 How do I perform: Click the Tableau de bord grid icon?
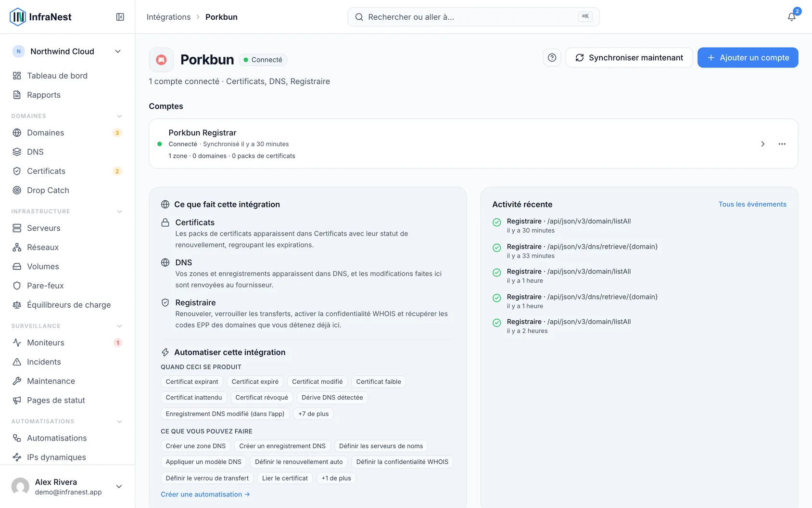point(17,76)
